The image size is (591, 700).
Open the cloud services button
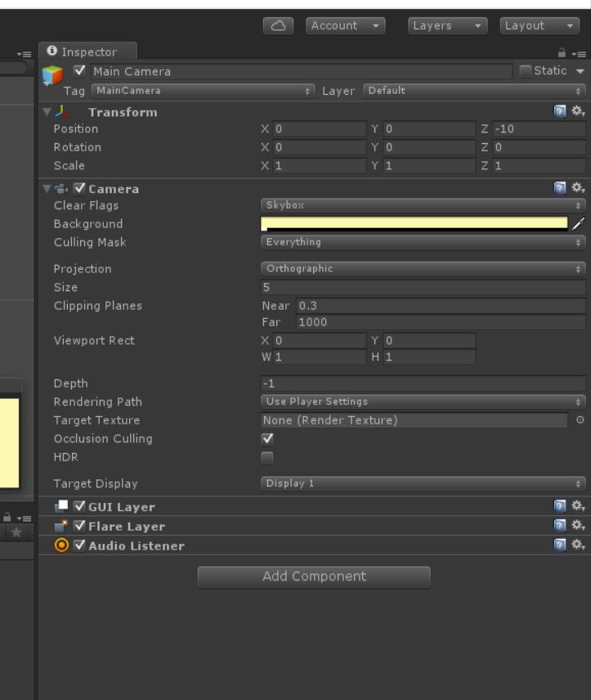coord(278,26)
